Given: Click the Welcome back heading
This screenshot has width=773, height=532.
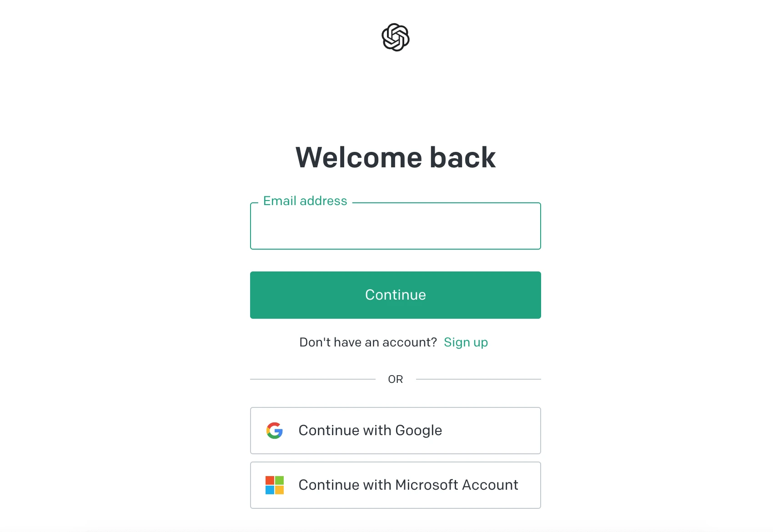Looking at the screenshot, I should [x=396, y=157].
